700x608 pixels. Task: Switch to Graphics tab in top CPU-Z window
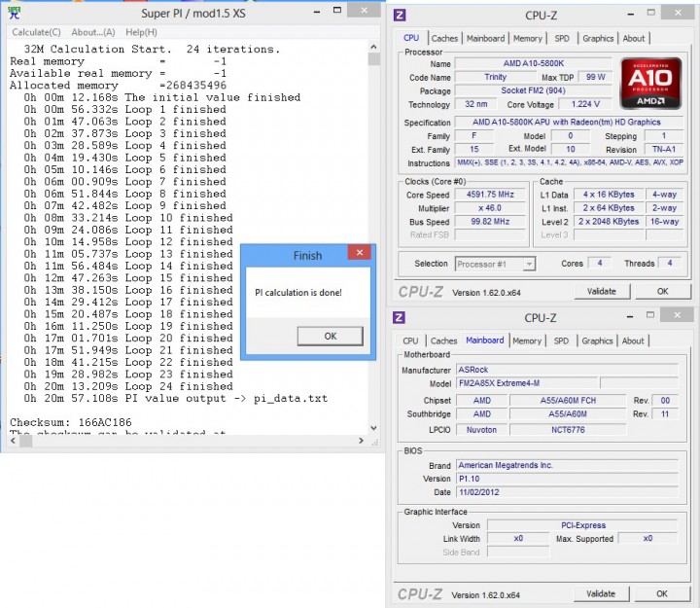click(x=598, y=38)
